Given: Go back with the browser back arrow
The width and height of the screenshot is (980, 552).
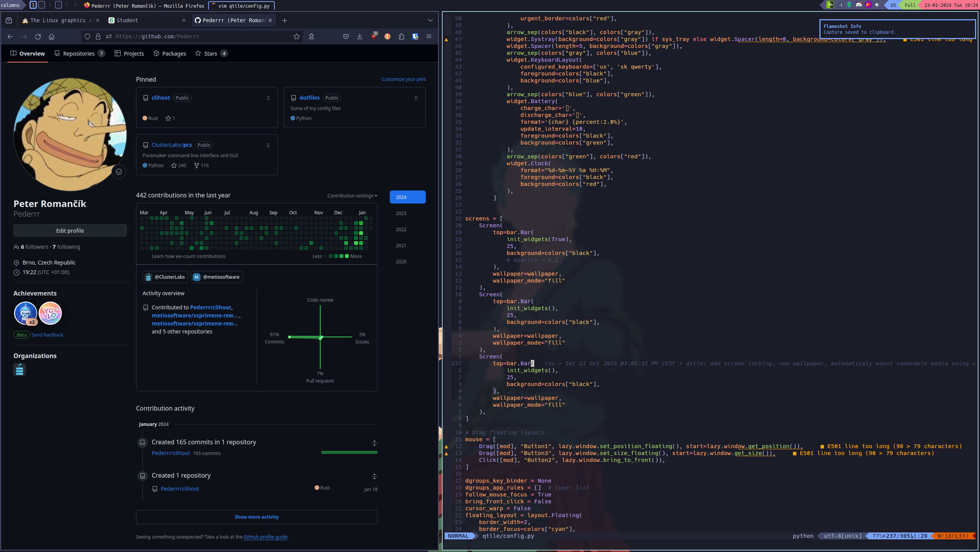Looking at the screenshot, I should 10,36.
